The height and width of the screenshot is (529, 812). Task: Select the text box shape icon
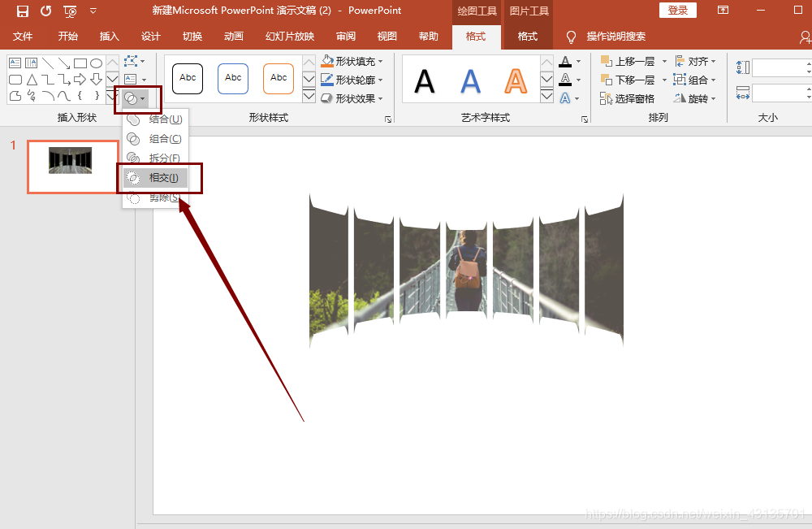(15, 63)
